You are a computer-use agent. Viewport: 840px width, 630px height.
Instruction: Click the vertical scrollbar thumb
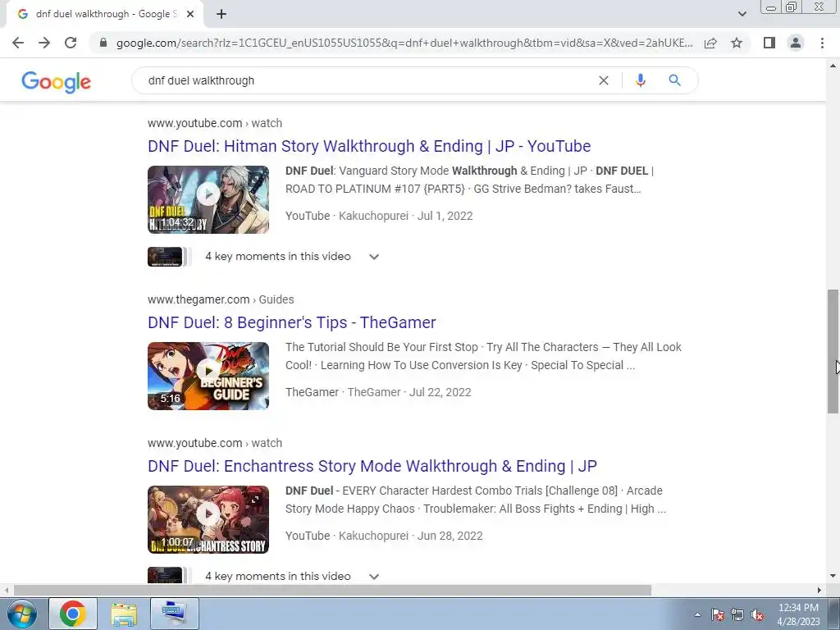pos(833,351)
